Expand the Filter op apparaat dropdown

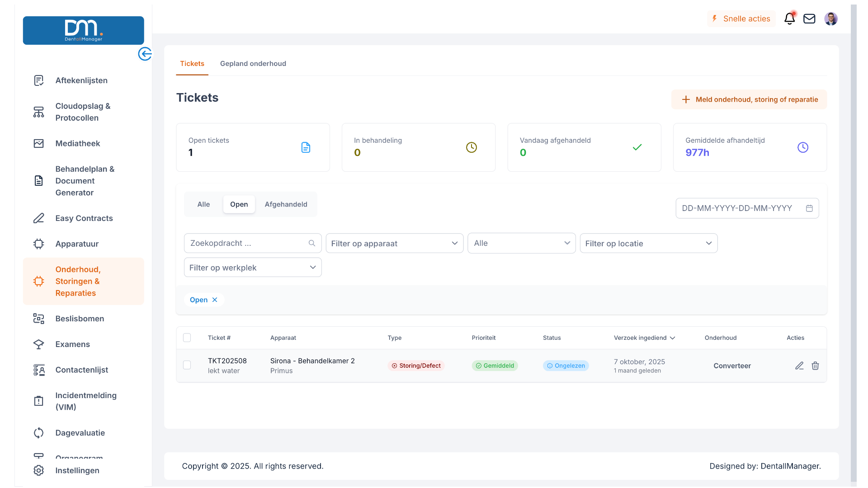coord(394,243)
